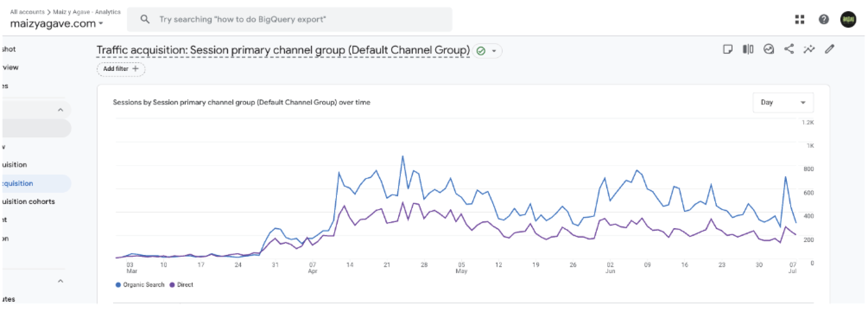Open the customize report pencil icon
The height and width of the screenshot is (312, 868).
[830, 49]
